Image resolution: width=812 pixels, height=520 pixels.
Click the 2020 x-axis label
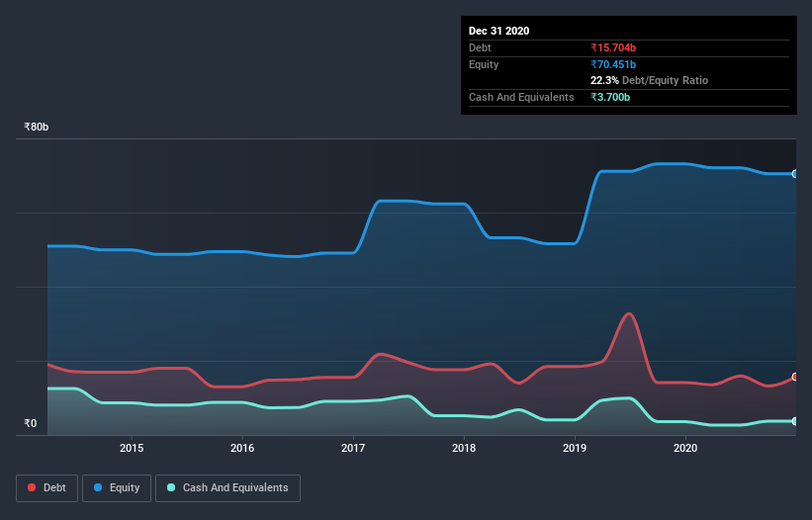685,448
